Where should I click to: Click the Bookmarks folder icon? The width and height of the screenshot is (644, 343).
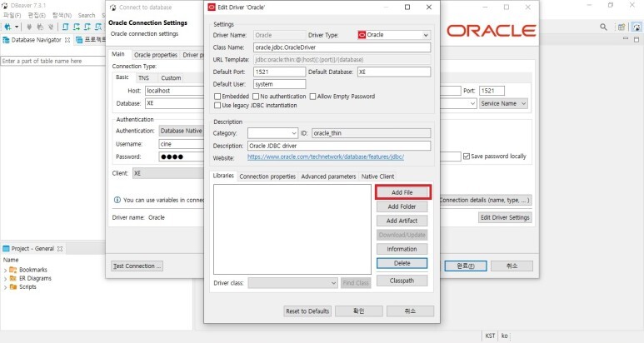tap(13, 270)
